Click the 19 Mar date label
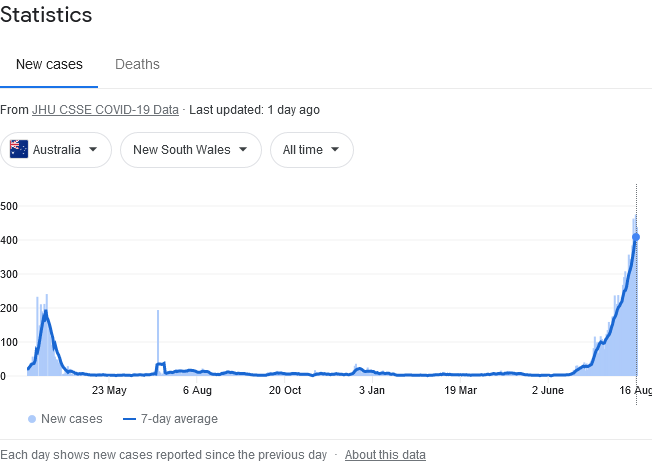Viewport: 652px width, 462px height. pyautogui.click(x=460, y=390)
